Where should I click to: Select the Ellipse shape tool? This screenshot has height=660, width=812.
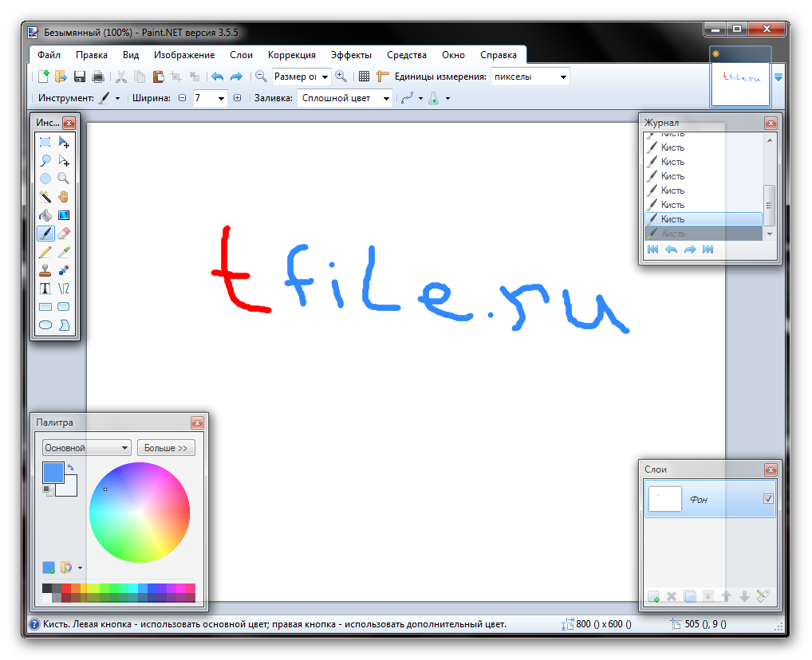[x=45, y=325]
